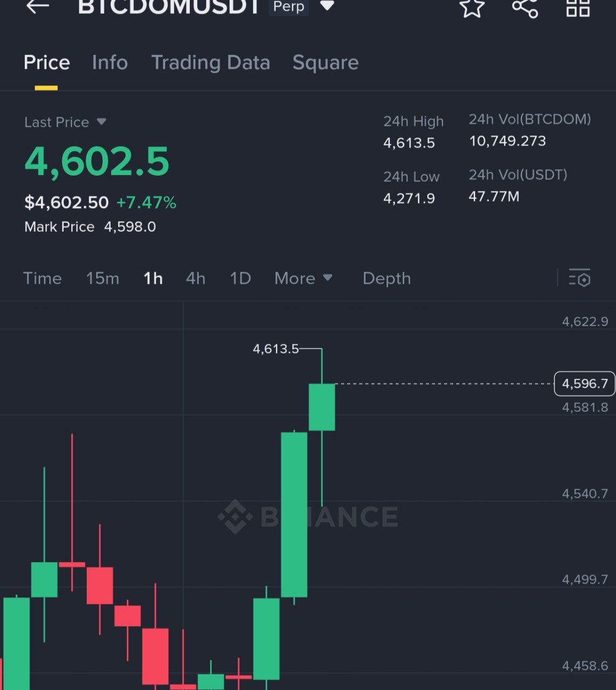This screenshot has width=616, height=690.
Task: Tap the Perp label badge
Action: 289,6
